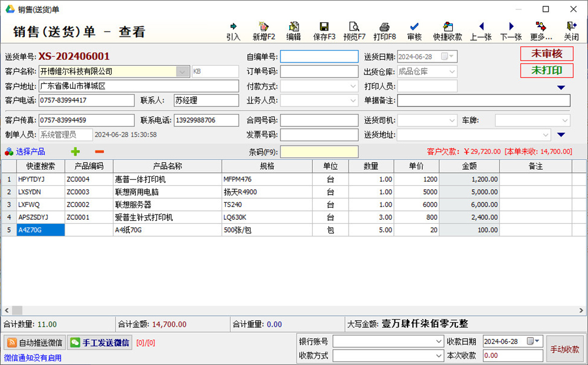Click the 微信通知没有启用 link
This screenshot has width=588, height=365.
click(x=33, y=358)
